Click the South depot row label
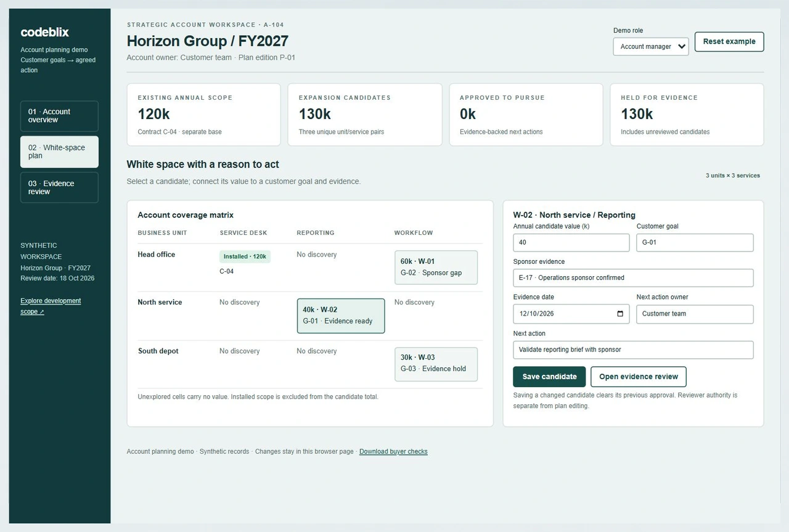Viewport: 789px width, 532px height. (158, 351)
